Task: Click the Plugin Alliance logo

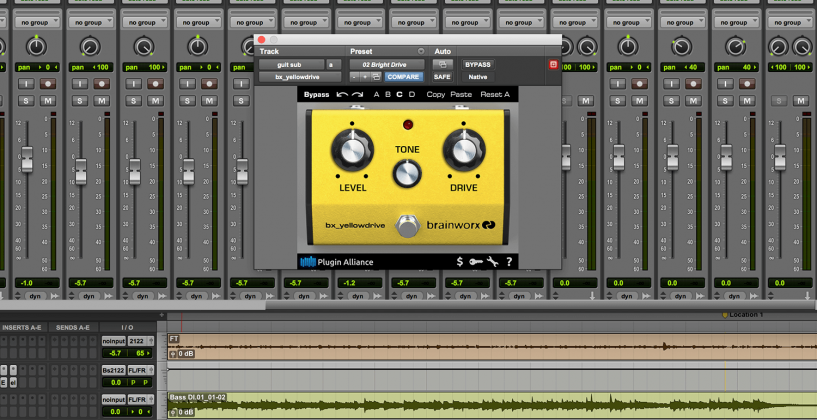Action: [x=337, y=262]
